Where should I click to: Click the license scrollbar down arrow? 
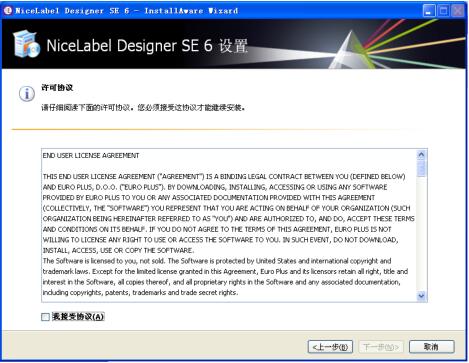click(x=421, y=296)
